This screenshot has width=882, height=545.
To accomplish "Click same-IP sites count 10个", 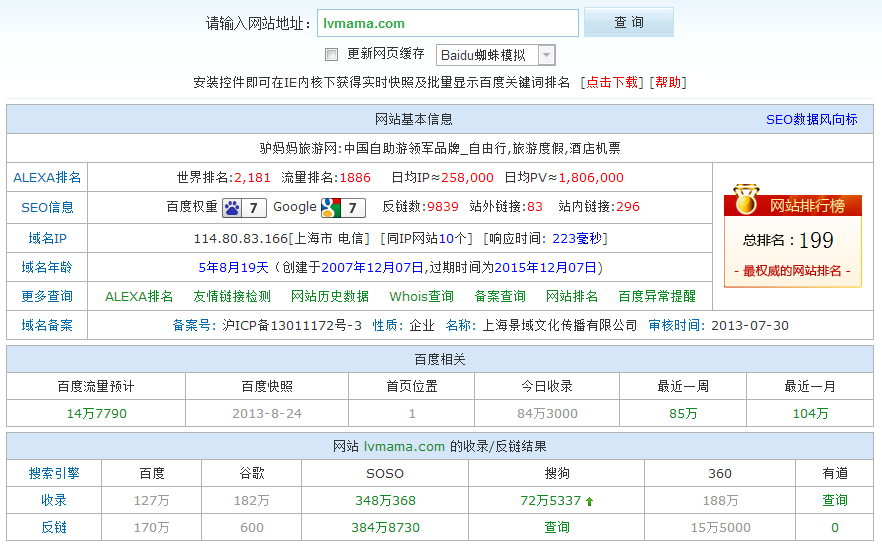I will pos(453,238).
